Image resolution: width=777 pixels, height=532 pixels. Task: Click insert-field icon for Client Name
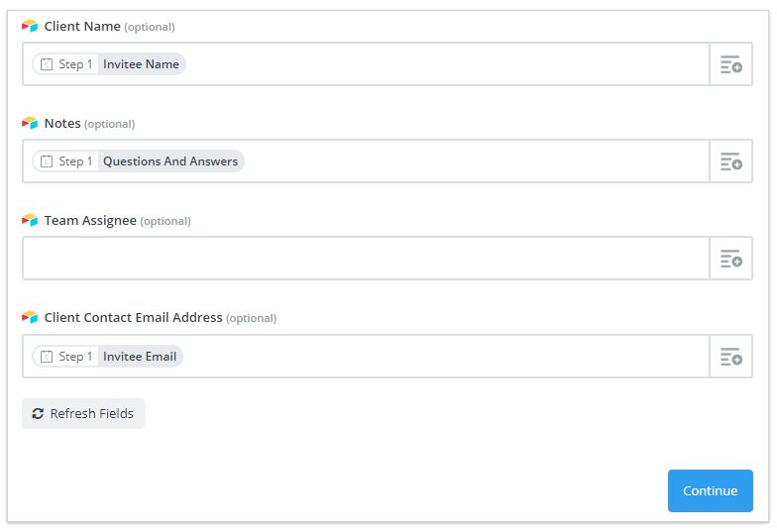point(730,65)
